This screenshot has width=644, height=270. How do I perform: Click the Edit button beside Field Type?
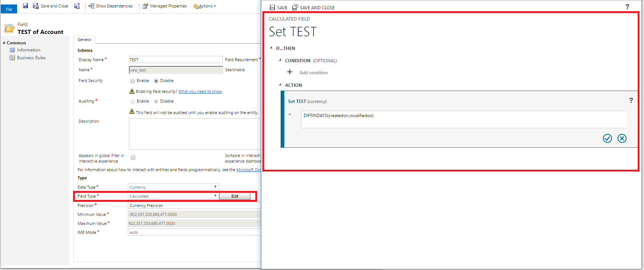(x=235, y=196)
